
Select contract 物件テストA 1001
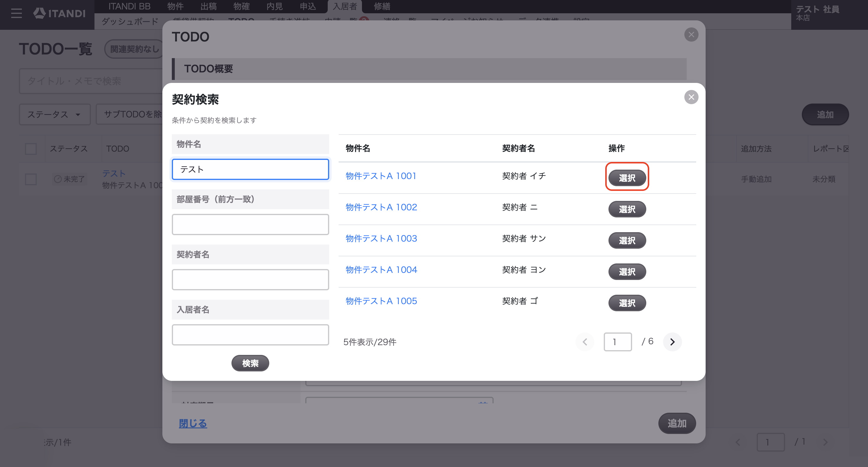[627, 178]
